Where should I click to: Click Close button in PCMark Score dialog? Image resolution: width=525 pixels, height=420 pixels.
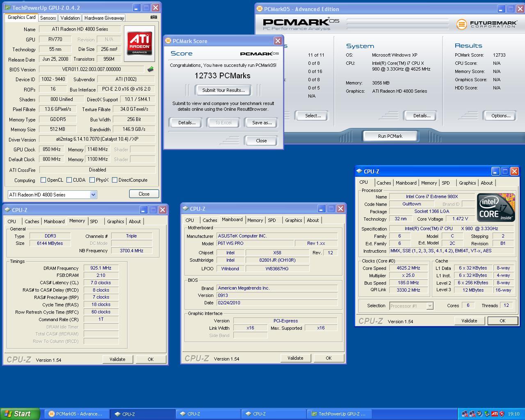261,141
